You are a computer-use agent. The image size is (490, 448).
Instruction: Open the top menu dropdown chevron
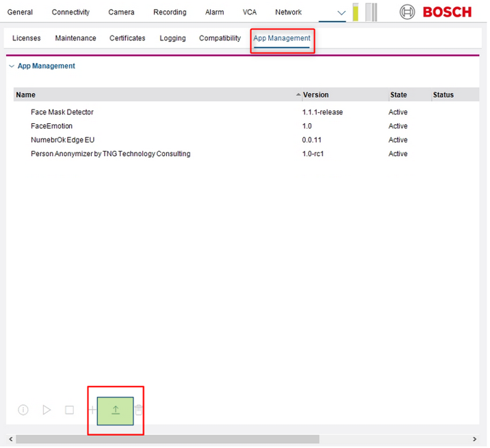click(341, 12)
